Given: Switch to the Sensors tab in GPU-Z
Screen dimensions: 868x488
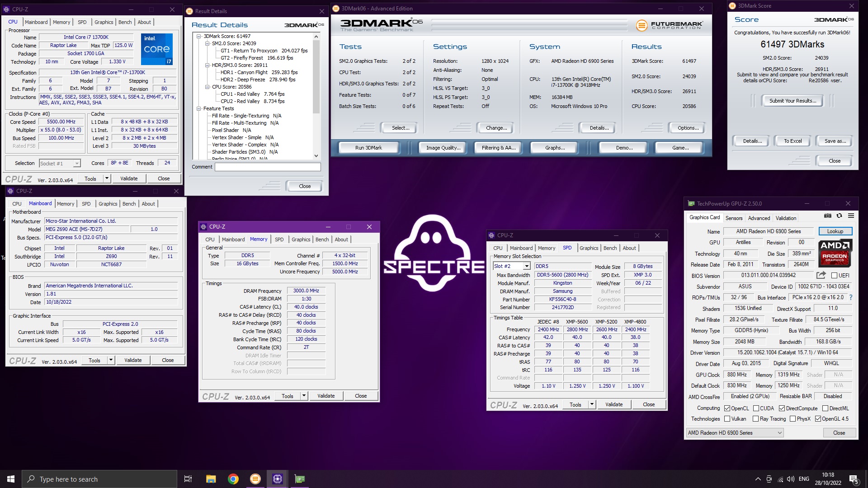Looking at the screenshot, I should click(x=734, y=218).
